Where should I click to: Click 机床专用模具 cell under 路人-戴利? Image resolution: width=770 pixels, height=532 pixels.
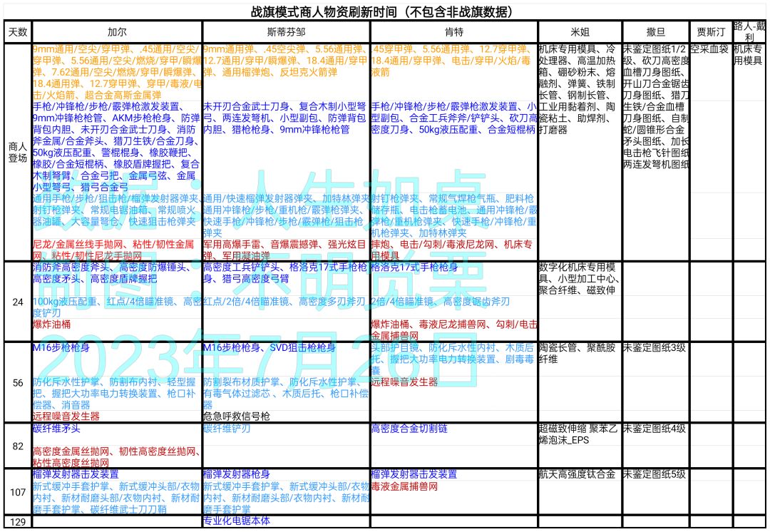point(749,55)
